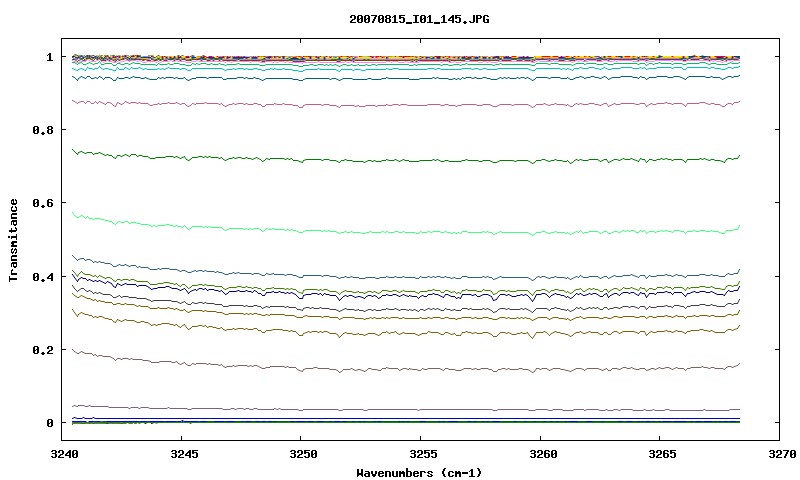Click the x-axis tick label 3255

[x=423, y=454]
